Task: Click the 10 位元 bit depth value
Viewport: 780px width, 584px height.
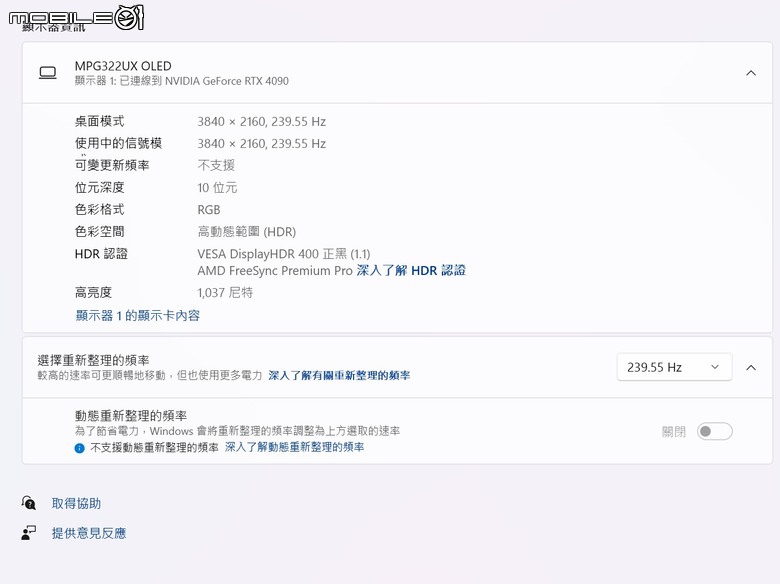Action: click(x=217, y=188)
